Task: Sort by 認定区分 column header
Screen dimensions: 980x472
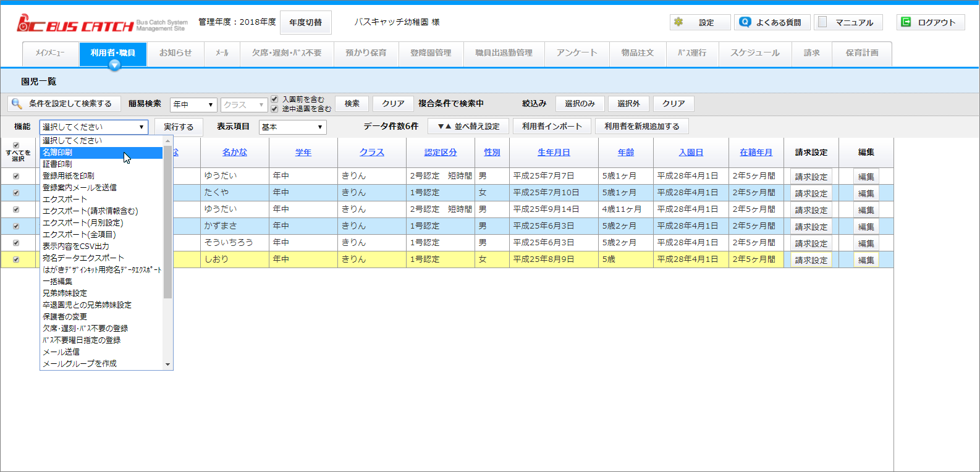Action: click(441, 152)
